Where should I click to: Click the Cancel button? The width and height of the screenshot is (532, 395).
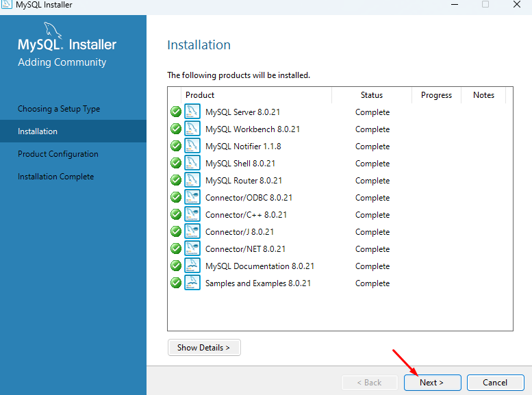tap(495, 383)
